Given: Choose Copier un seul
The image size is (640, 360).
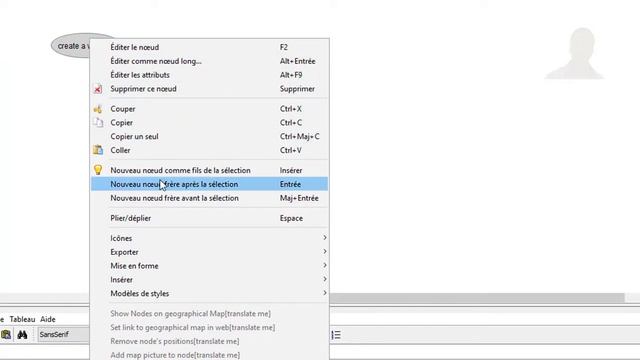Looking at the screenshot, I should coord(209,137).
